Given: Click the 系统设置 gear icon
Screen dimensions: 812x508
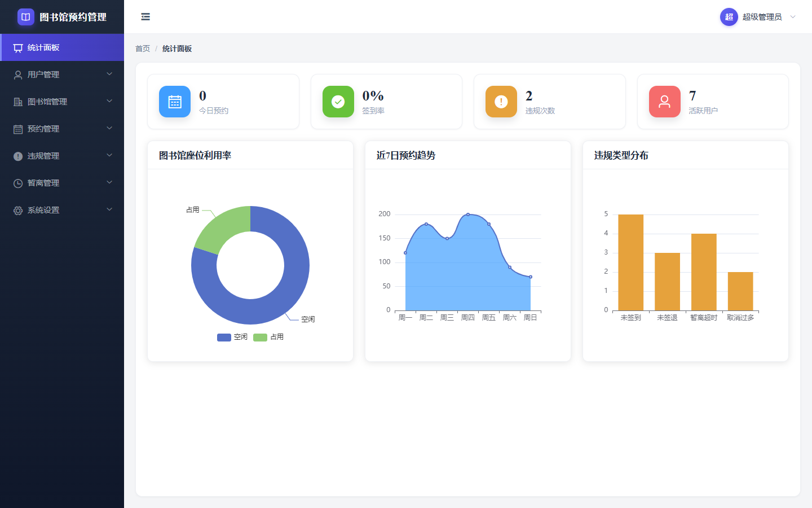Looking at the screenshot, I should pyautogui.click(x=18, y=211).
